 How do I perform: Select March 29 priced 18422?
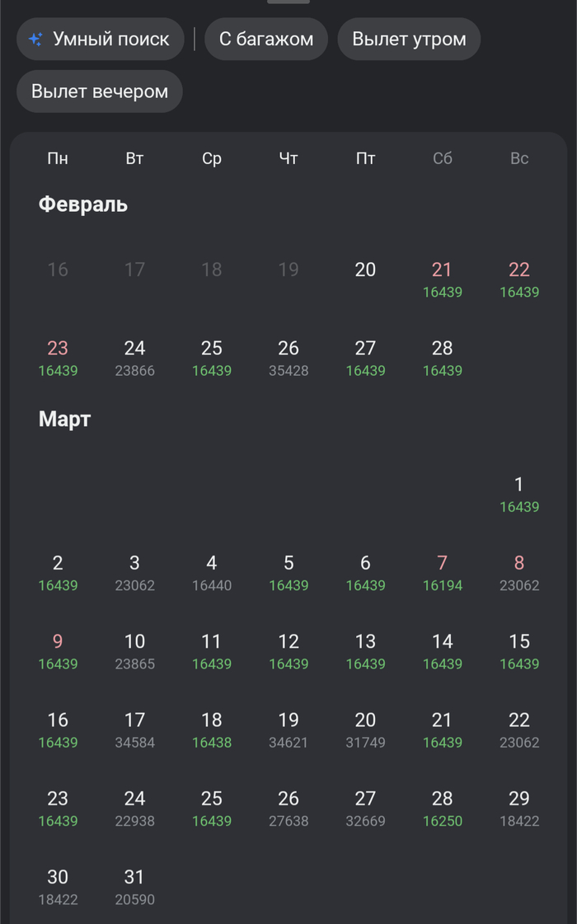coord(518,808)
